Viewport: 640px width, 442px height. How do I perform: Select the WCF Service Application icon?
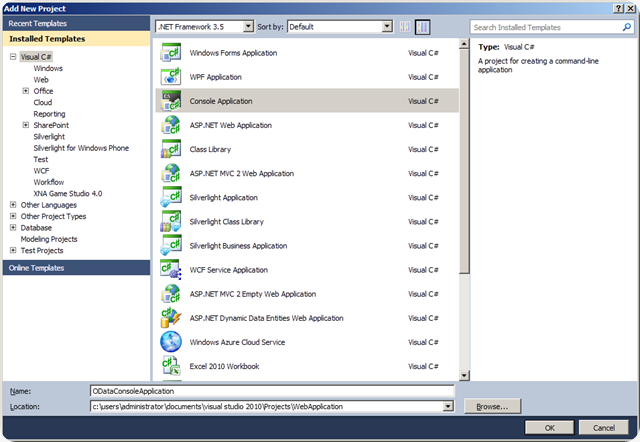point(170,270)
